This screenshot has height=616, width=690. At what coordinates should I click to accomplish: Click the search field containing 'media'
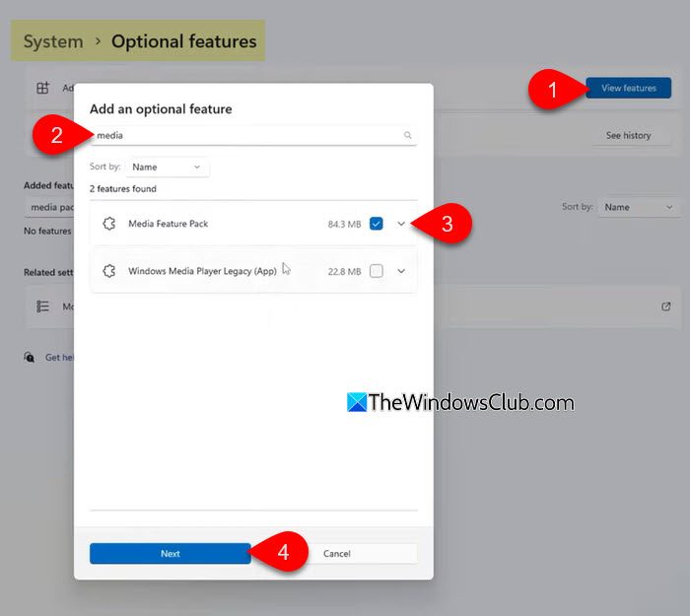coord(253,136)
